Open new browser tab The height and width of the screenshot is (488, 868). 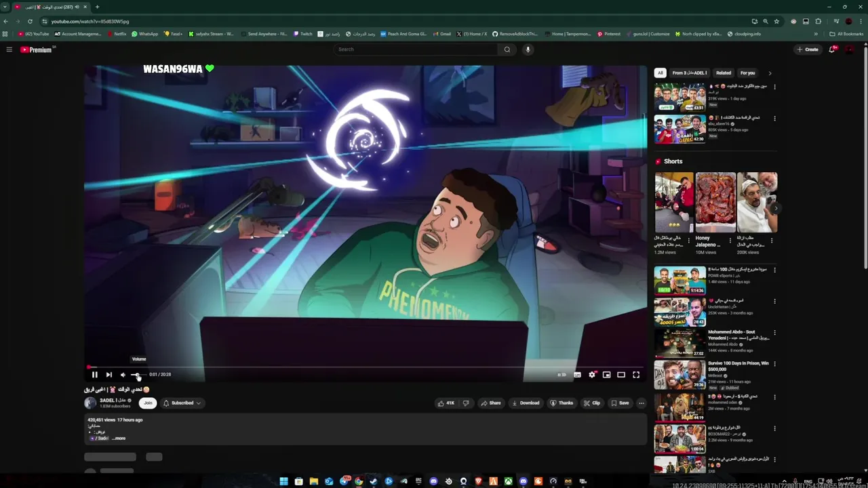(97, 7)
